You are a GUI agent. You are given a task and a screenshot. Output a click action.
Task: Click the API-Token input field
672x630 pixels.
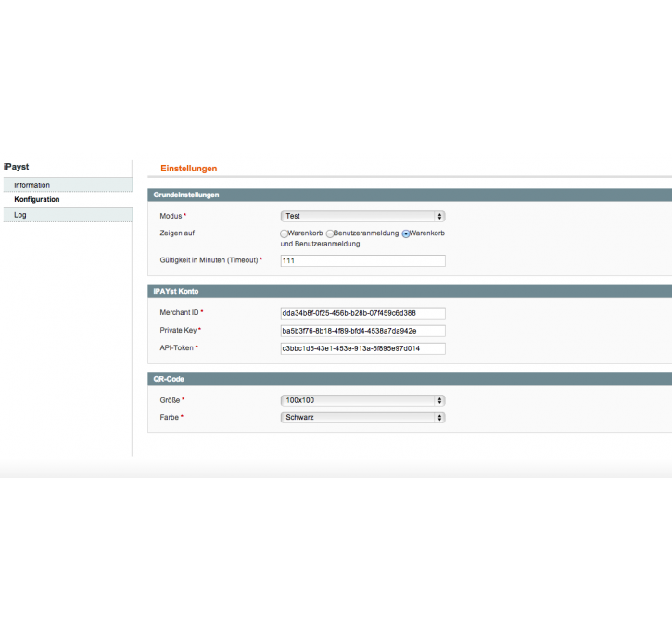coord(362,348)
